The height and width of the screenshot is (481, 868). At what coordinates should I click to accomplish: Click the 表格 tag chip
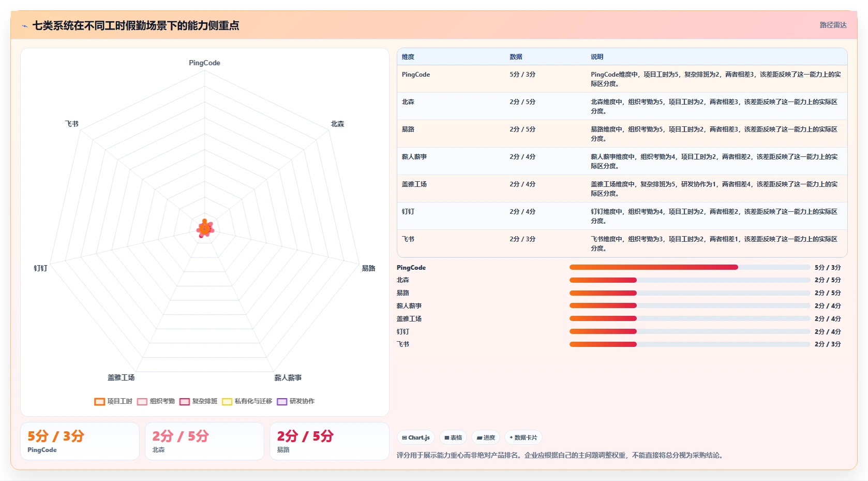click(x=453, y=438)
